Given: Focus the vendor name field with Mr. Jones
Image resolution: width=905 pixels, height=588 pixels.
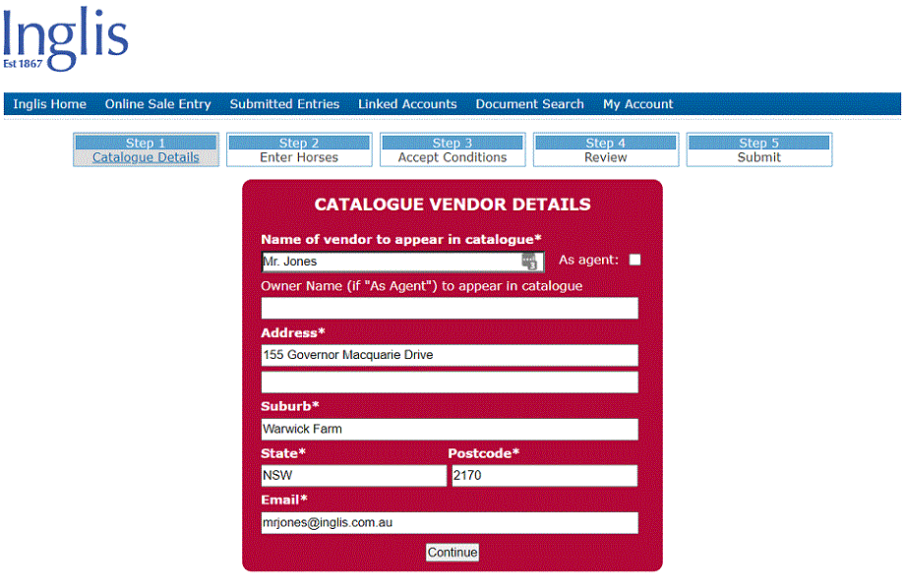Looking at the screenshot, I should pos(402,262).
